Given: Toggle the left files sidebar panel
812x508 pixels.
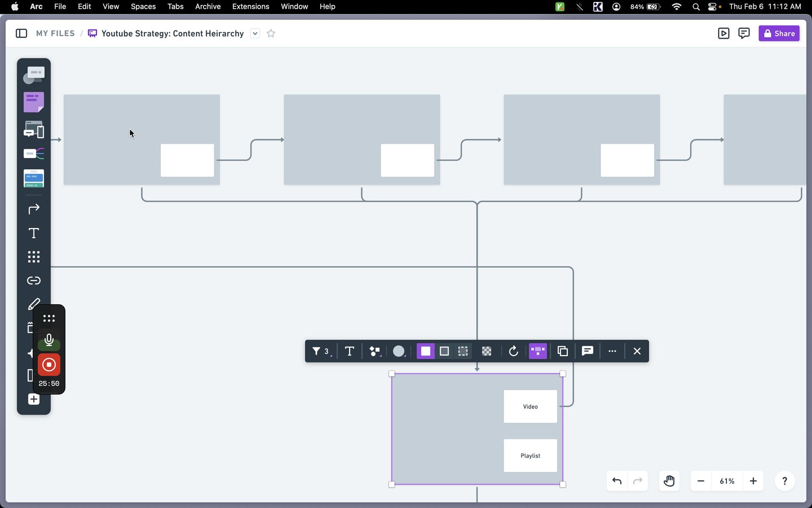Looking at the screenshot, I should pos(21,34).
